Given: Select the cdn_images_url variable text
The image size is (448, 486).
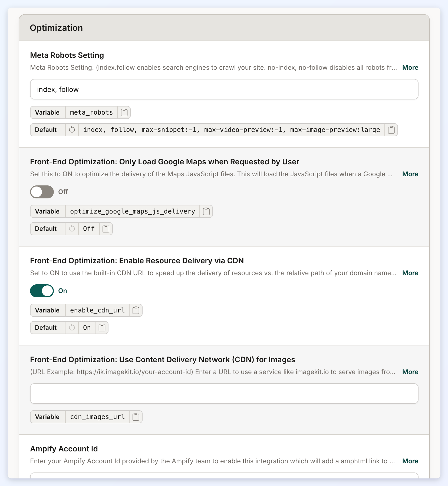Looking at the screenshot, I should pyautogui.click(x=97, y=417).
